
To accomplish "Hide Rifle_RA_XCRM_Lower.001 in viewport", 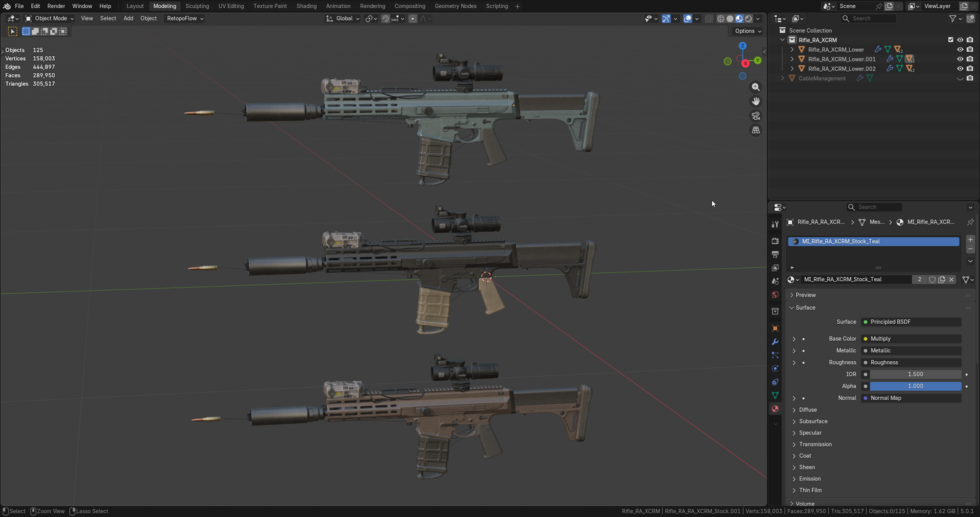I will tap(960, 59).
